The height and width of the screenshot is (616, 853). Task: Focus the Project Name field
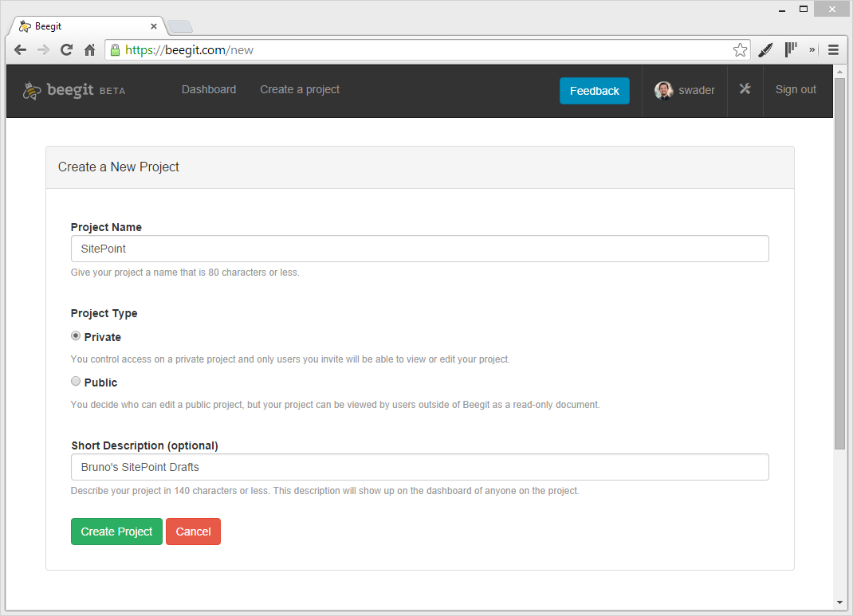(x=420, y=249)
